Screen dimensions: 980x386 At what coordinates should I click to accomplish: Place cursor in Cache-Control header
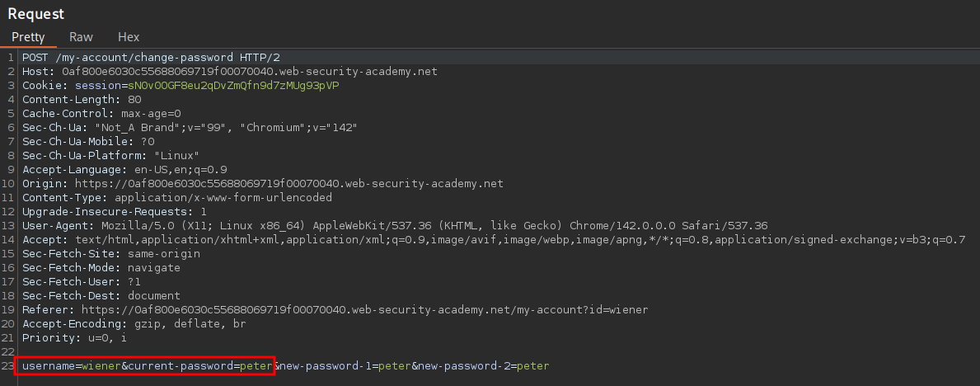point(101,114)
